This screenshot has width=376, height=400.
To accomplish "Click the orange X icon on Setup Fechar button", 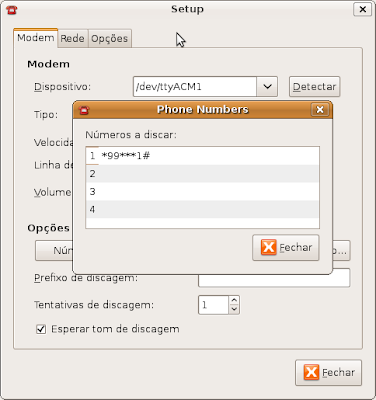I will click(x=311, y=372).
